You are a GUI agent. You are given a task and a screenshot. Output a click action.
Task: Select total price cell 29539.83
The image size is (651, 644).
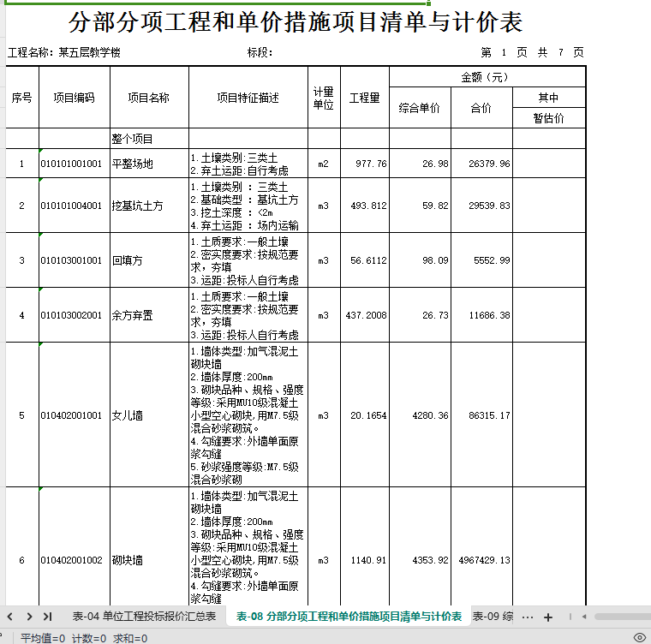click(481, 206)
